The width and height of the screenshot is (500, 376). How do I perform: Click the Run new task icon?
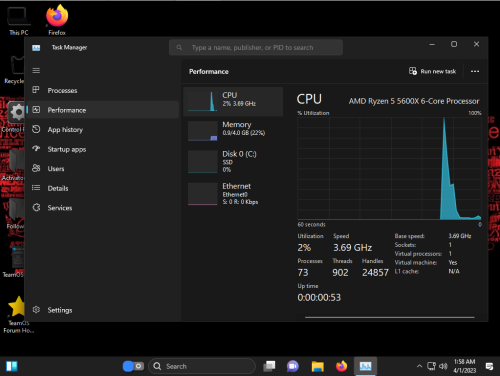[x=413, y=71]
